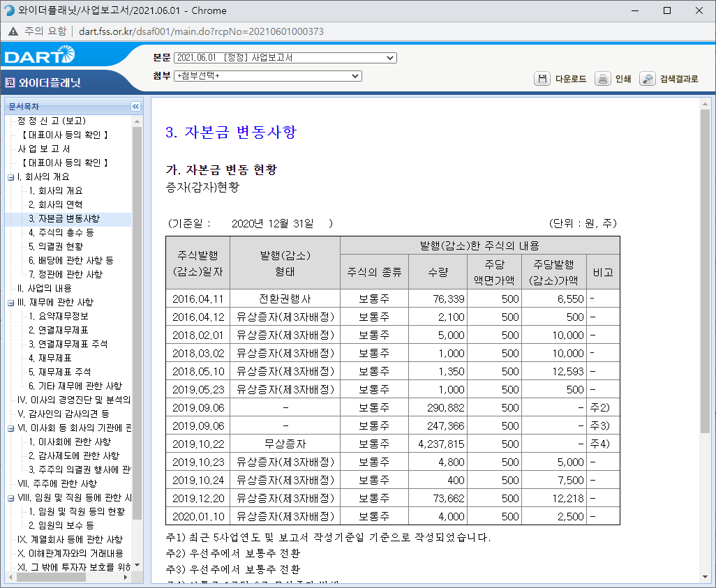This screenshot has width=716, height=588.
Task: Collapse the III. 재무에 관한 사항 tree node
Action: pyautogui.click(x=11, y=303)
